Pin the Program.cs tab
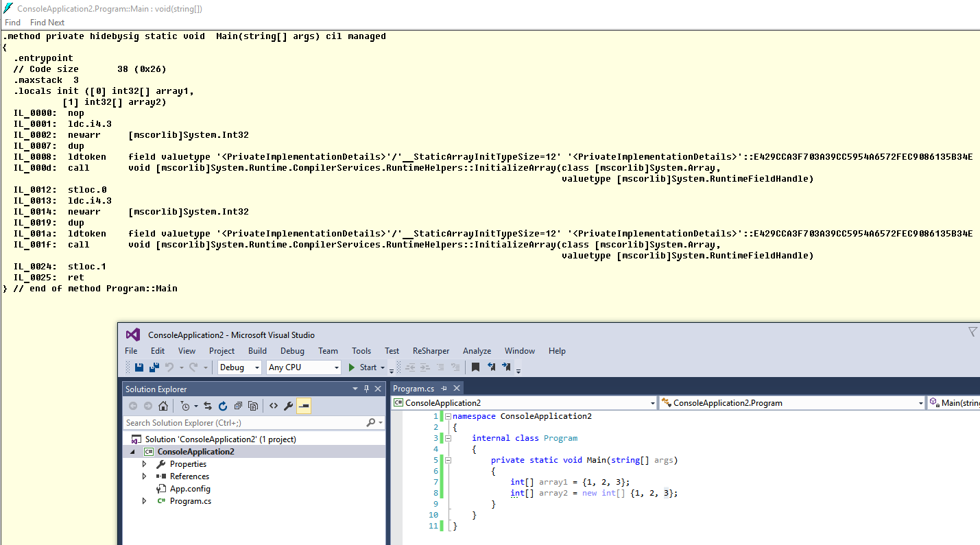 [444, 389]
